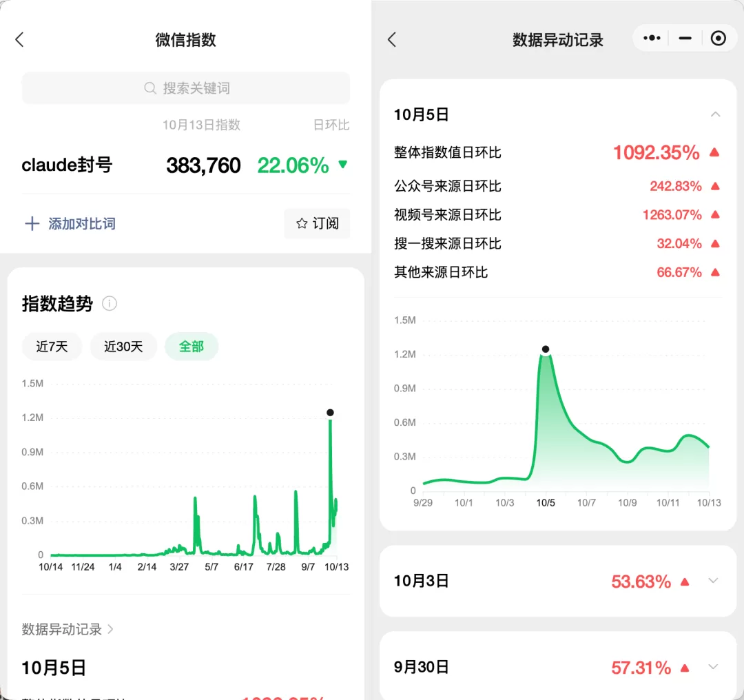Screen dimensions: 744x700
Task: Click the 242.83% value
Action: click(676, 186)
